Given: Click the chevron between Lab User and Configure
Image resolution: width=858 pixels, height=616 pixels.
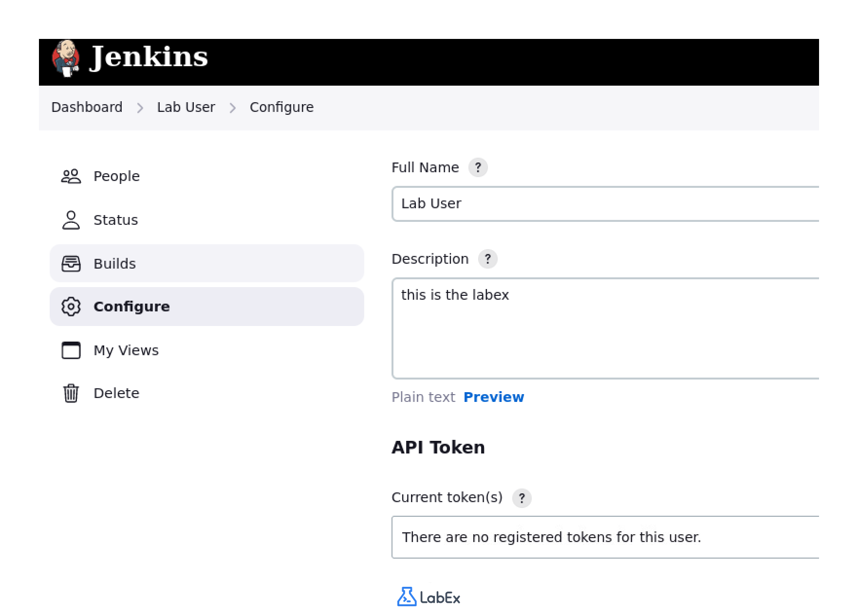Looking at the screenshot, I should coord(233,107).
